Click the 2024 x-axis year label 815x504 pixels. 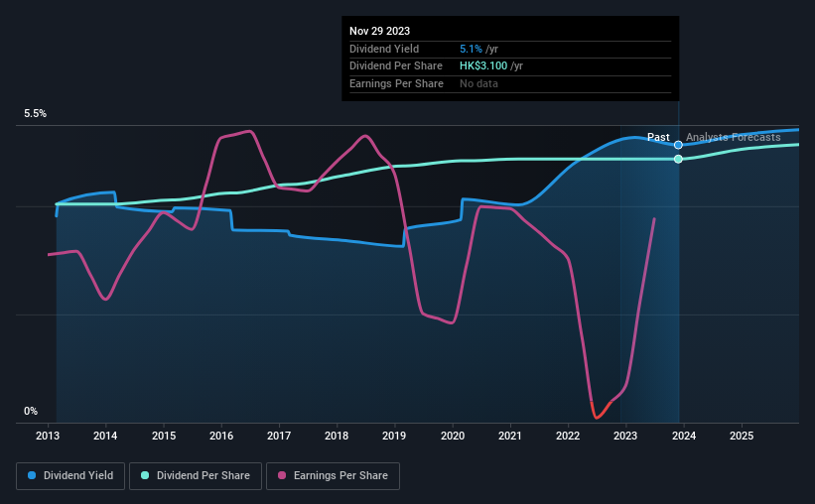click(x=684, y=436)
